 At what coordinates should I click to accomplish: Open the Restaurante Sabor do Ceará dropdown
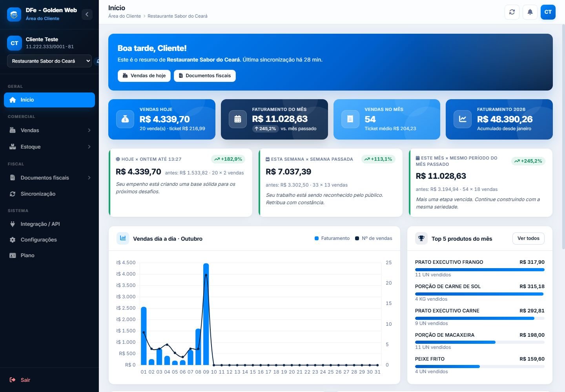[x=49, y=61]
